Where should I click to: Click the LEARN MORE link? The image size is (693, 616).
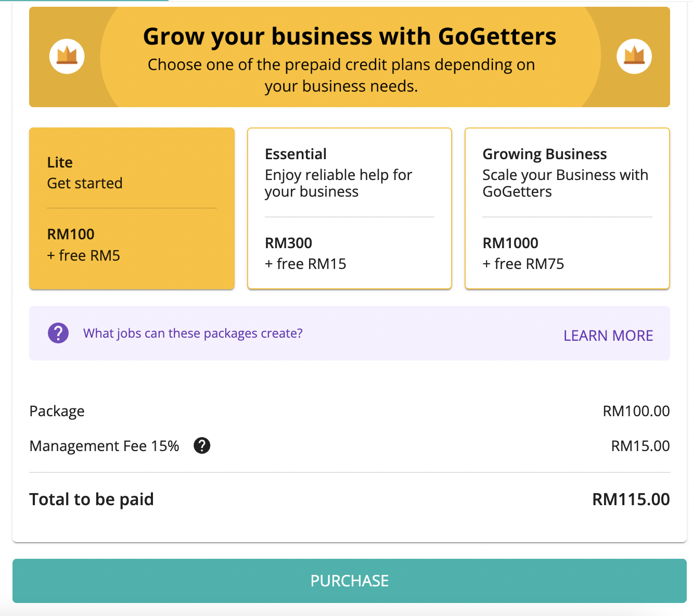[x=608, y=336]
